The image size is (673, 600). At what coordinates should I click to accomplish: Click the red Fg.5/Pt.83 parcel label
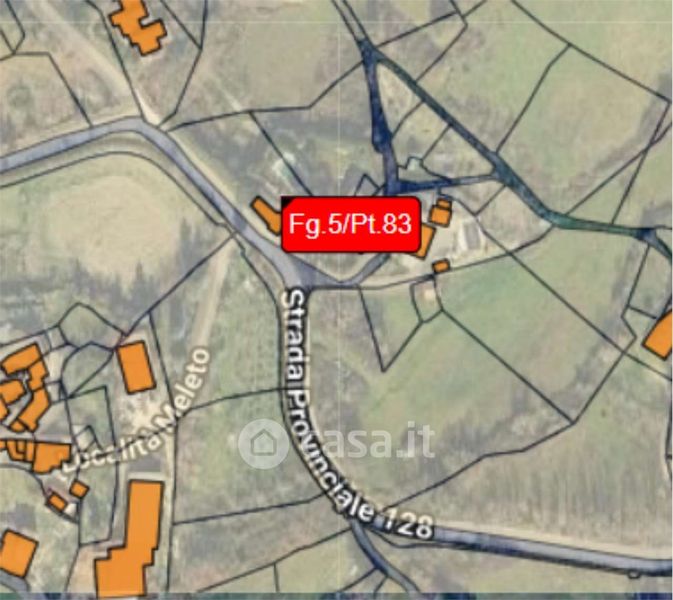(351, 224)
